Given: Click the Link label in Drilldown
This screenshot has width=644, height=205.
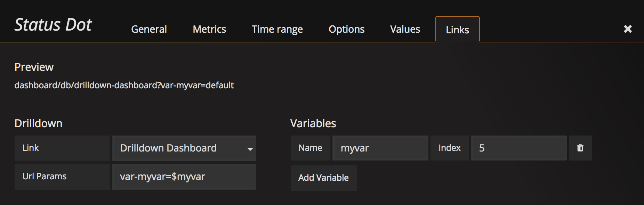Looking at the screenshot, I should 31,148.
